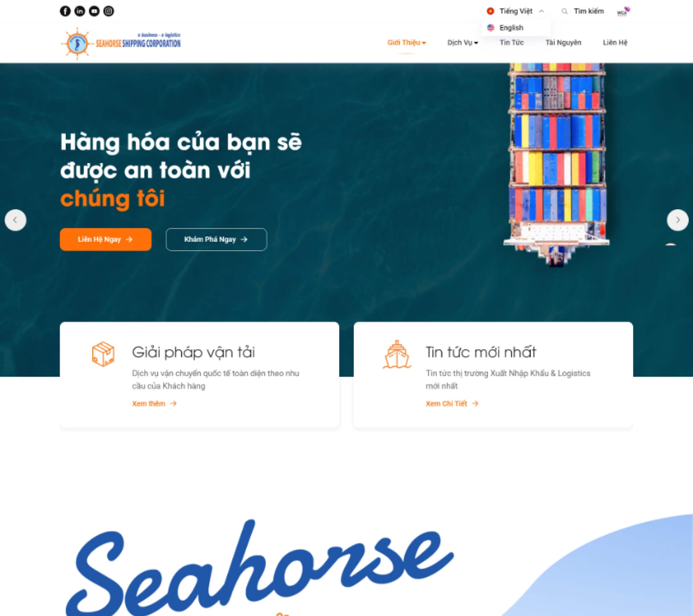Click the Liên Hệ Ngay button
Image resolution: width=693 pixels, height=616 pixels.
(105, 239)
